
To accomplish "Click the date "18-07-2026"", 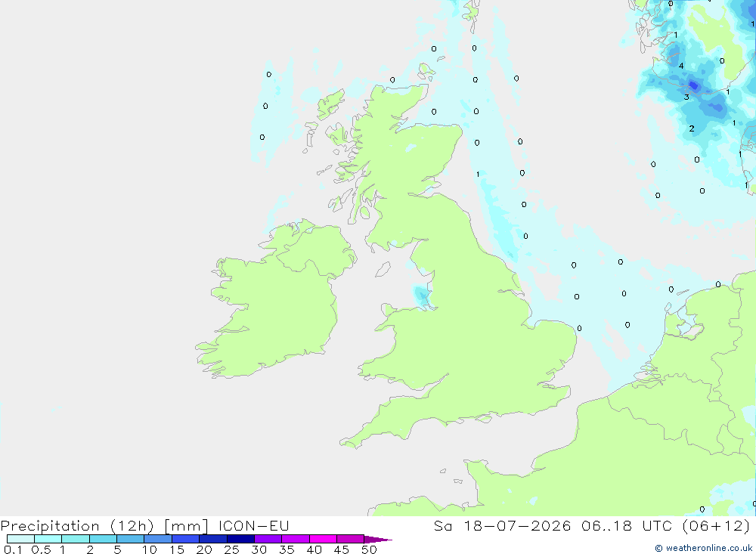I will [517, 525].
